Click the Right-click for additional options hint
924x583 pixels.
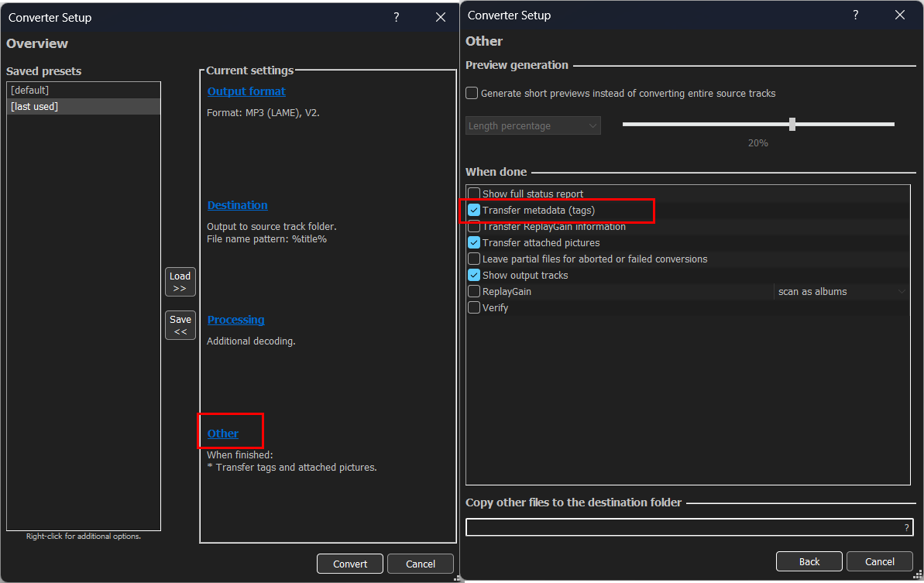click(x=84, y=536)
